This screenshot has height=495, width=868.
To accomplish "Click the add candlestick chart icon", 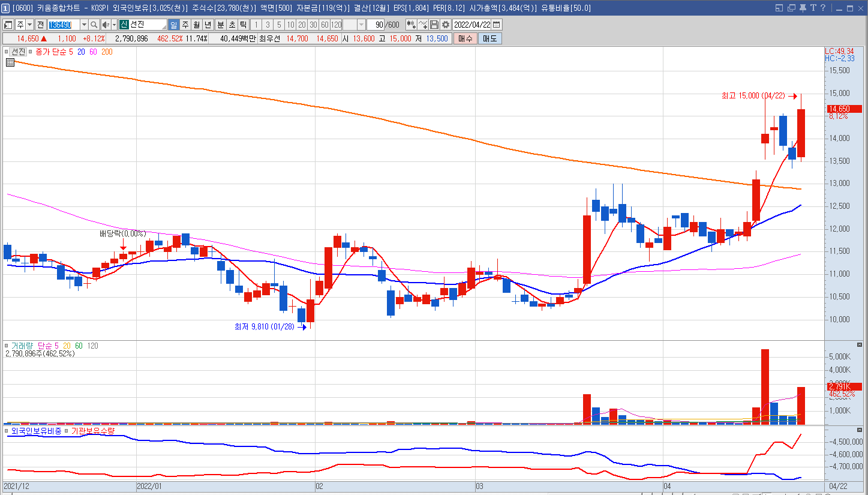I will coord(412,25).
